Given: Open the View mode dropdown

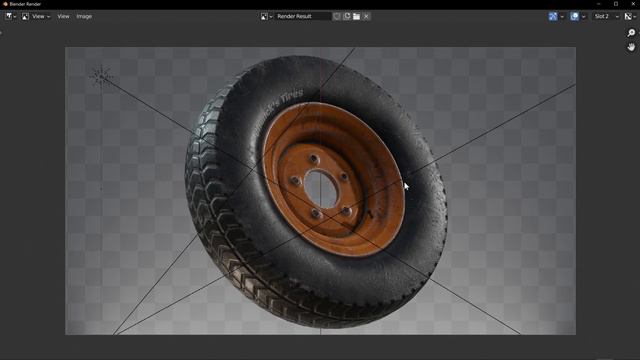Looking at the screenshot, I should (x=36, y=16).
